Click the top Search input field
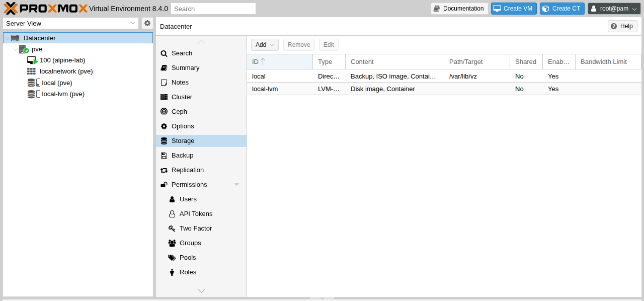The height and width of the screenshot is (301, 644). 213,9
